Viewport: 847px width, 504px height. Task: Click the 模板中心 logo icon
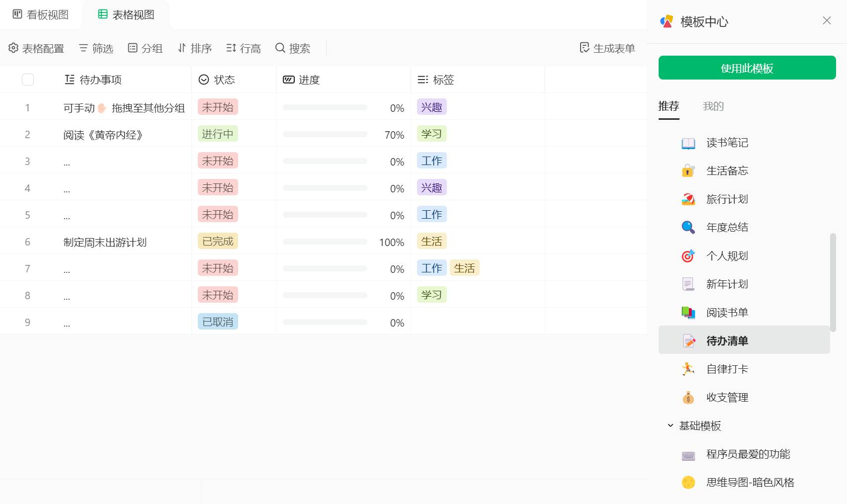point(667,21)
